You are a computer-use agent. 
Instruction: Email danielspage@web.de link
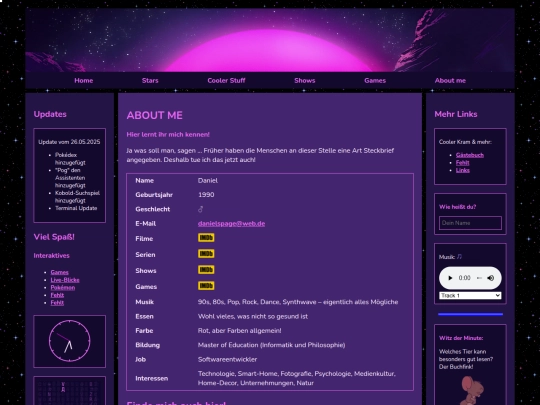(x=231, y=224)
